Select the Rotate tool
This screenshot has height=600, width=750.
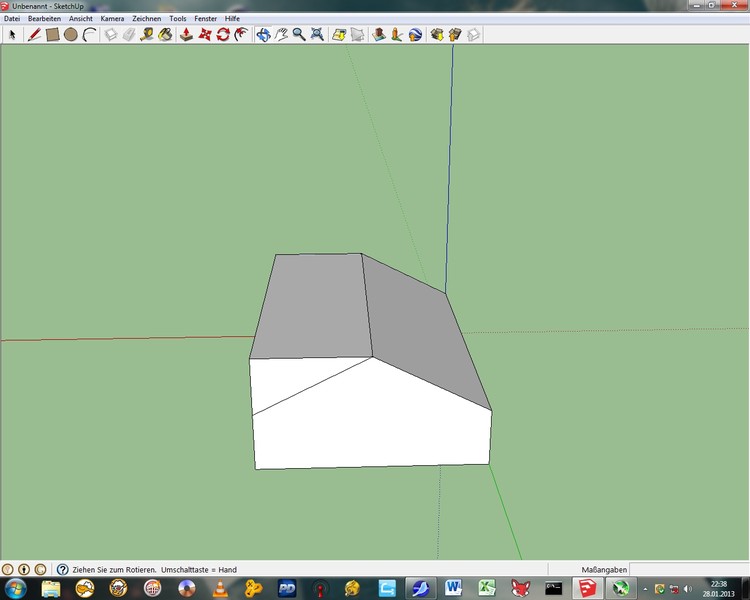pyautogui.click(x=223, y=34)
